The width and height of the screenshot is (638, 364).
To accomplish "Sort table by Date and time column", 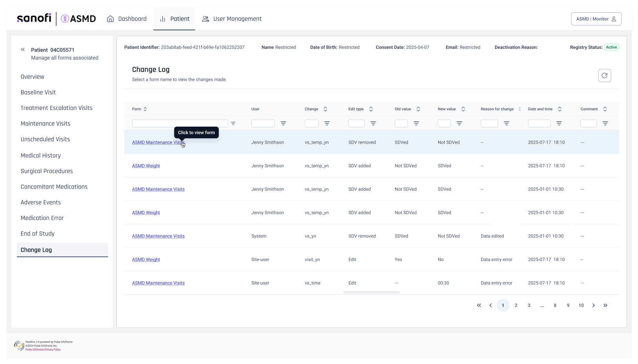I will coord(560,109).
